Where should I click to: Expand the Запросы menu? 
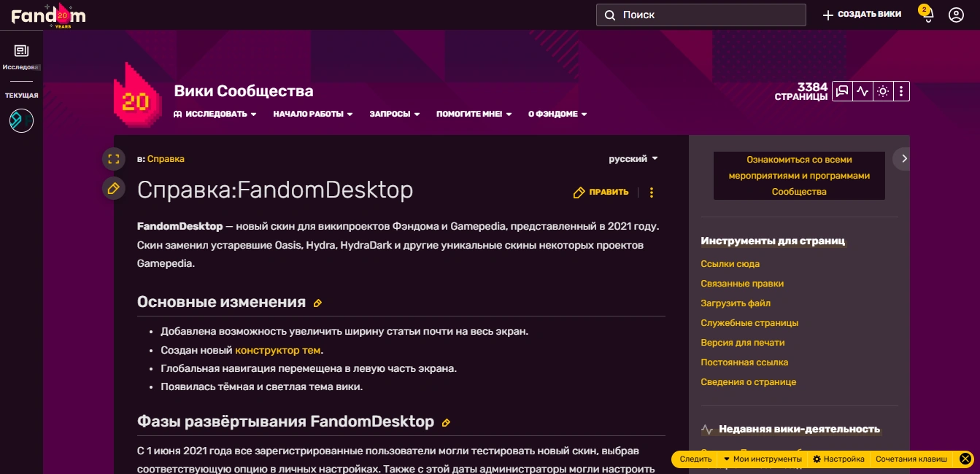[x=395, y=114]
